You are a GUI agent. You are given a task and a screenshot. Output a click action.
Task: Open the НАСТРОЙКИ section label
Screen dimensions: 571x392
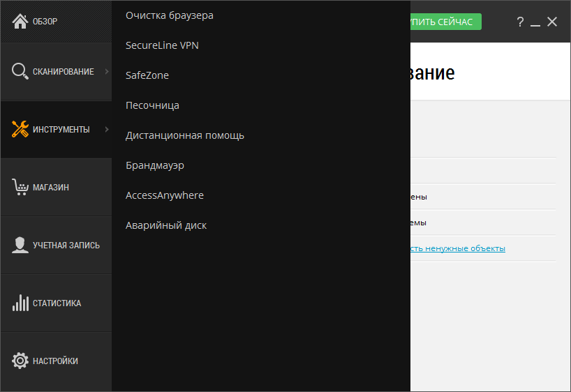pos(55,361)
